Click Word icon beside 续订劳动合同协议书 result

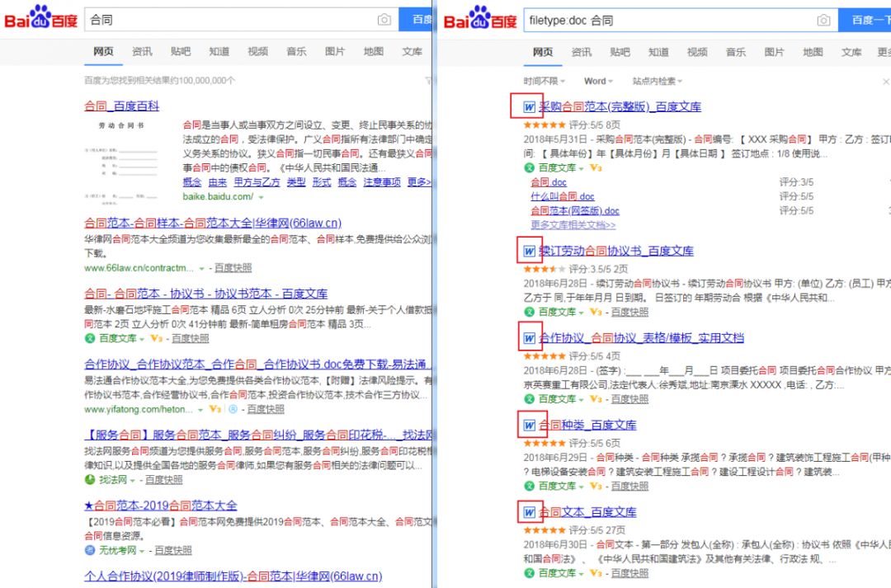tap(529, 251)
